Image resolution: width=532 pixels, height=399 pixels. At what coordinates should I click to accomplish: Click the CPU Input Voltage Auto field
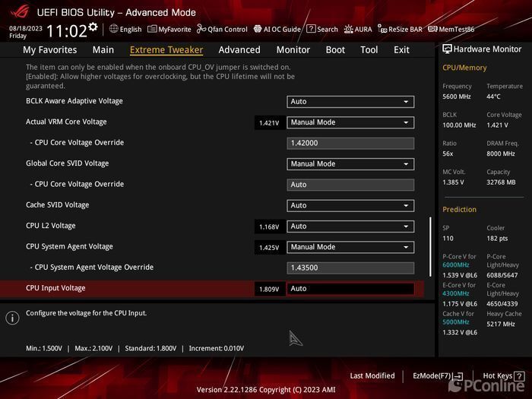coord(350,288)
